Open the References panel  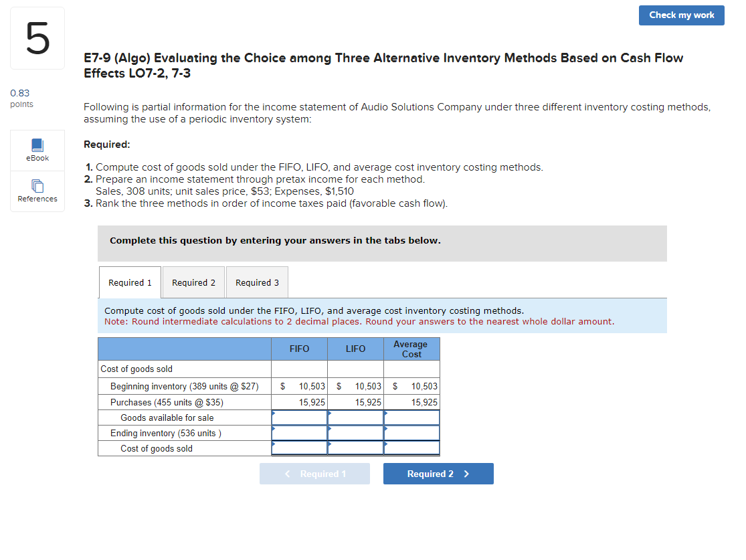coord(37,191)
